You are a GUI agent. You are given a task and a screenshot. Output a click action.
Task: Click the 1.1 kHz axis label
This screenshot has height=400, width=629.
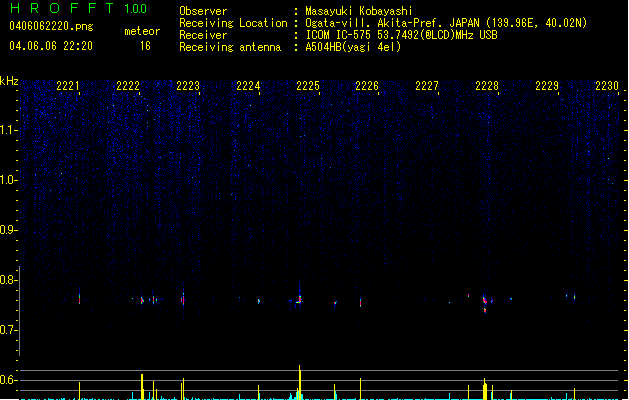click(8, 130)
